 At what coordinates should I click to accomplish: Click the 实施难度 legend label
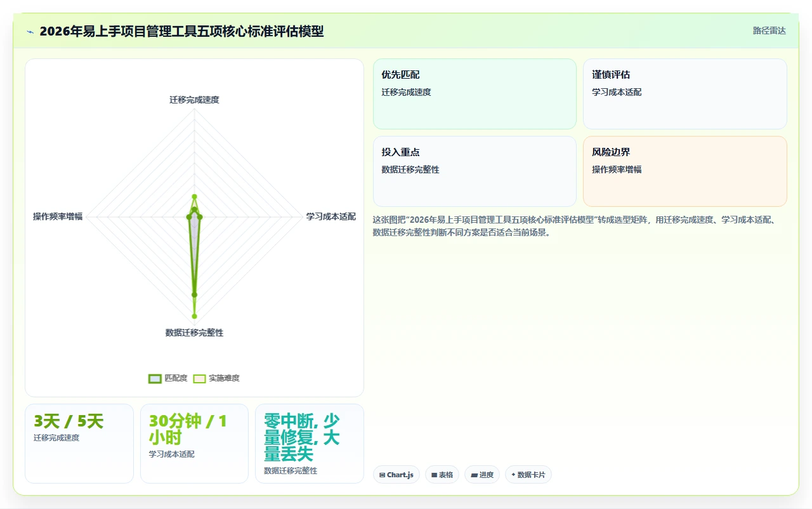(x=224, y=378)
